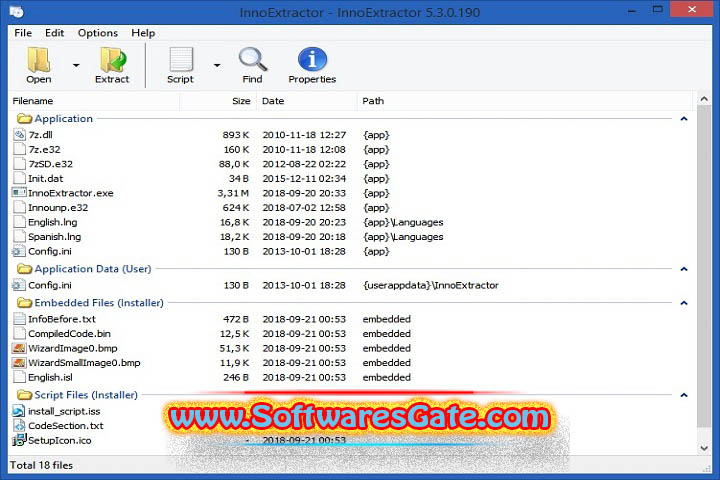The image size is (720, 480).
Task: Sort by the Filename column header
Action: point(94,101)
